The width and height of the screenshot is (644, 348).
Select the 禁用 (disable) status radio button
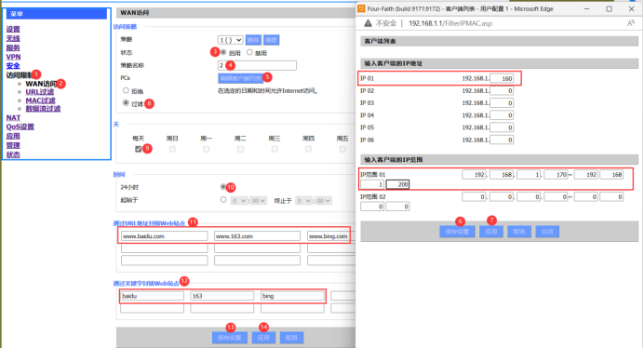[x=249, y=52]
